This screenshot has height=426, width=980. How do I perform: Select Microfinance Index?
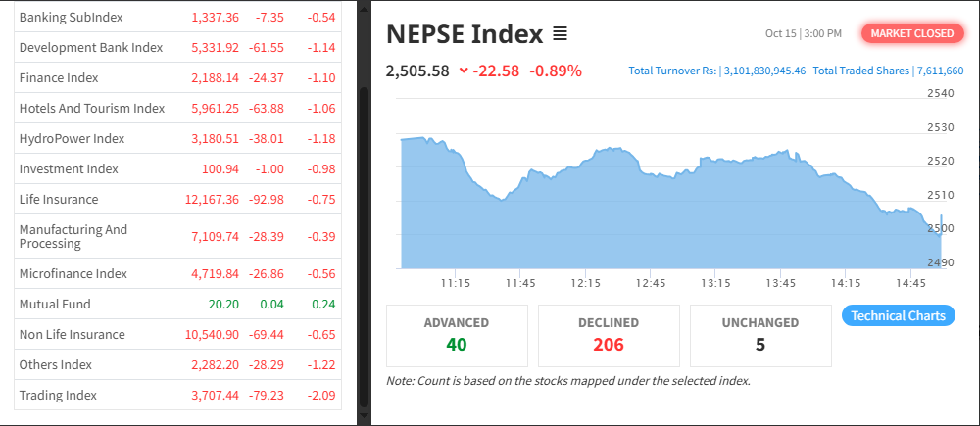pyautogui.click(x=73, y=273)
